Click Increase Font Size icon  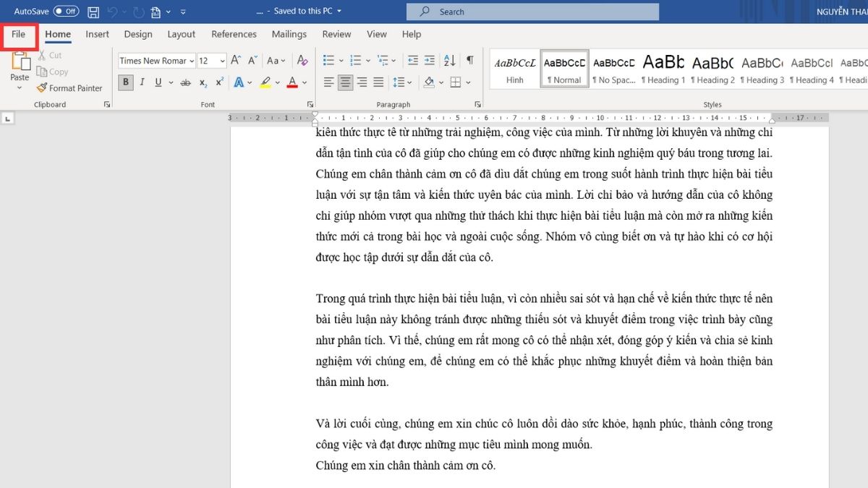(237, 61)
